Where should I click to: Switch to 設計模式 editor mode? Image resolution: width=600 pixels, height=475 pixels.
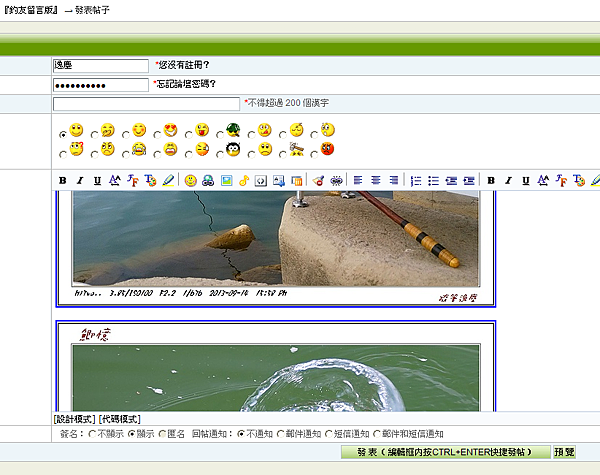[74, 419]
